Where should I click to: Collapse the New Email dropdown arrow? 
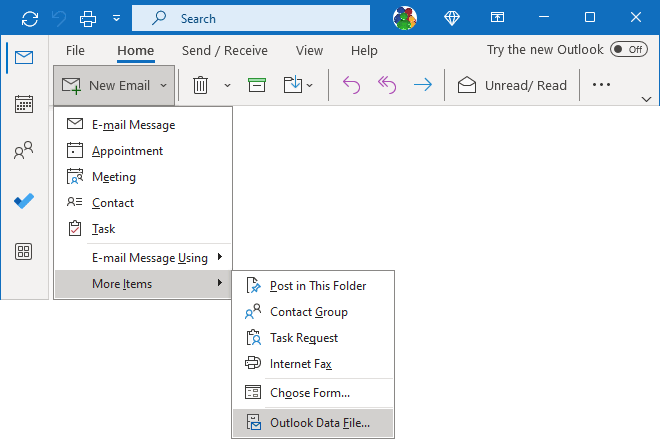164,85
